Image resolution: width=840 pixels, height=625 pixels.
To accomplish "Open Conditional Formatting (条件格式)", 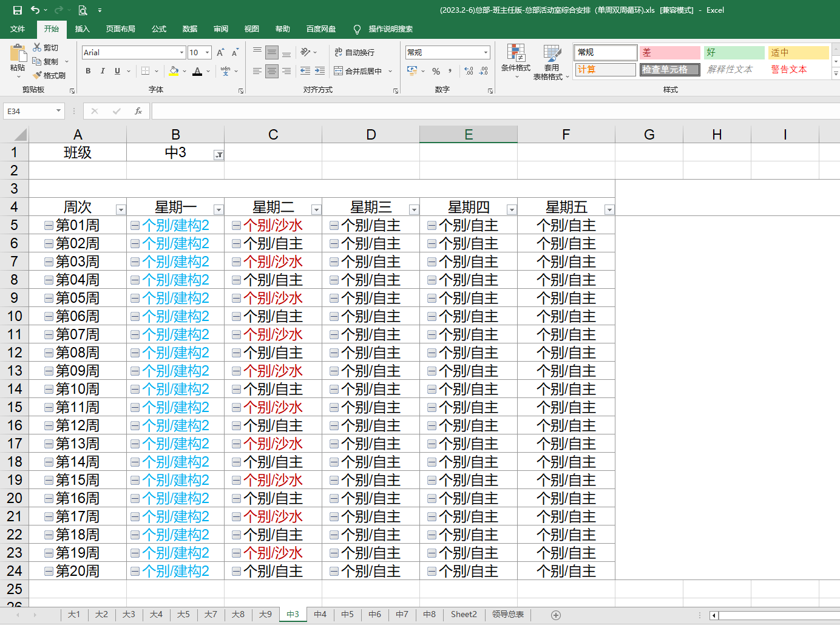I will pyautogui.click(x=516, y=61).
